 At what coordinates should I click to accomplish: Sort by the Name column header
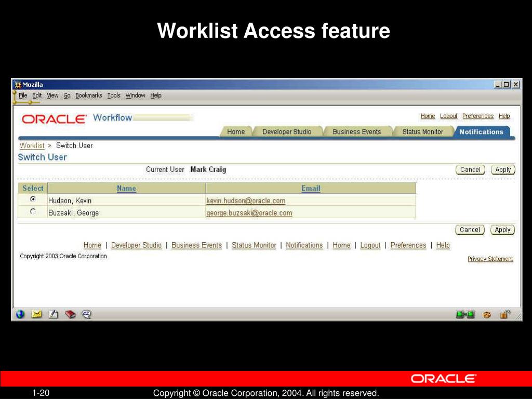(x=126, y=188)
